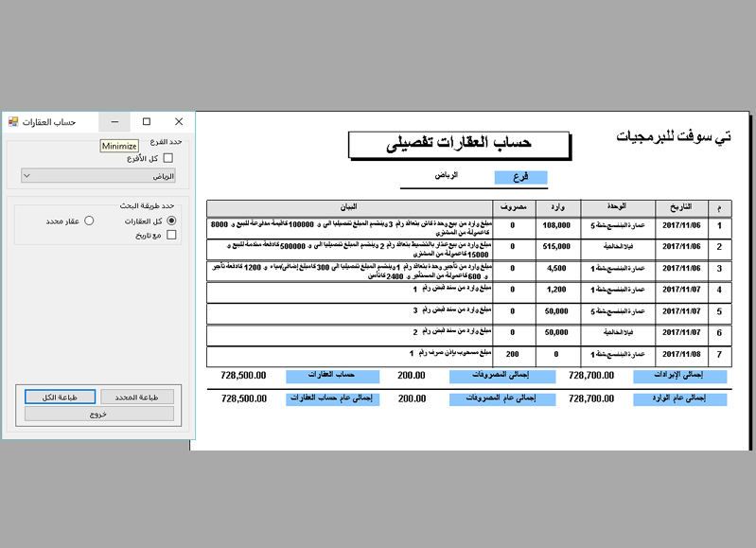Select the كل العقارات radio button

171,221
